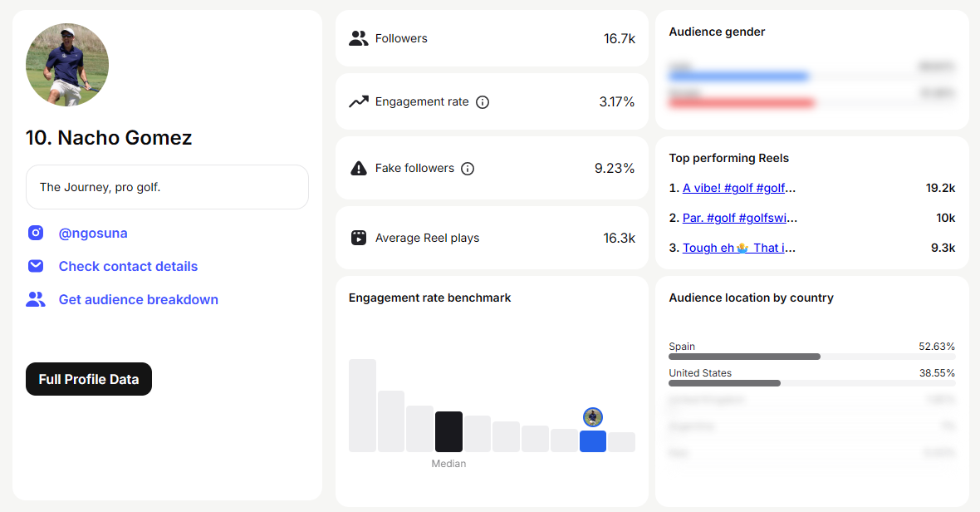The height and width of the screenshot is (512, 980).
Task: Click the Engagement rate trending arrow icon
Action: point(359,101)
